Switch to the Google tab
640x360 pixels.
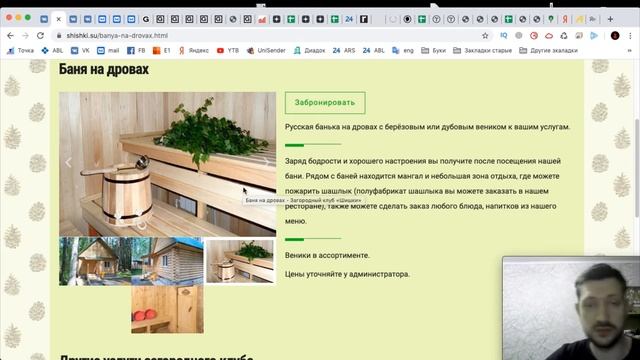click(x=146, y=19)
